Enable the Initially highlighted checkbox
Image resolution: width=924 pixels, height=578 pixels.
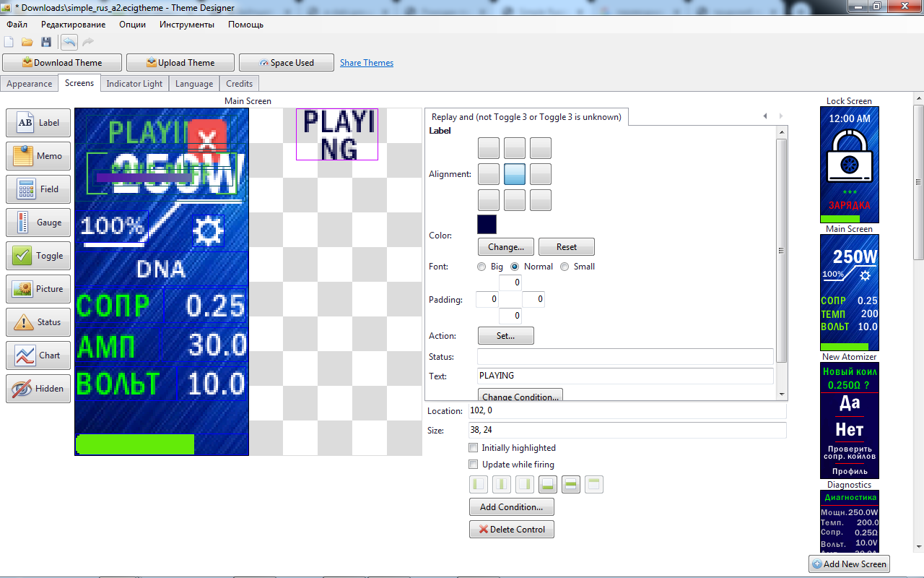[474, 448]
